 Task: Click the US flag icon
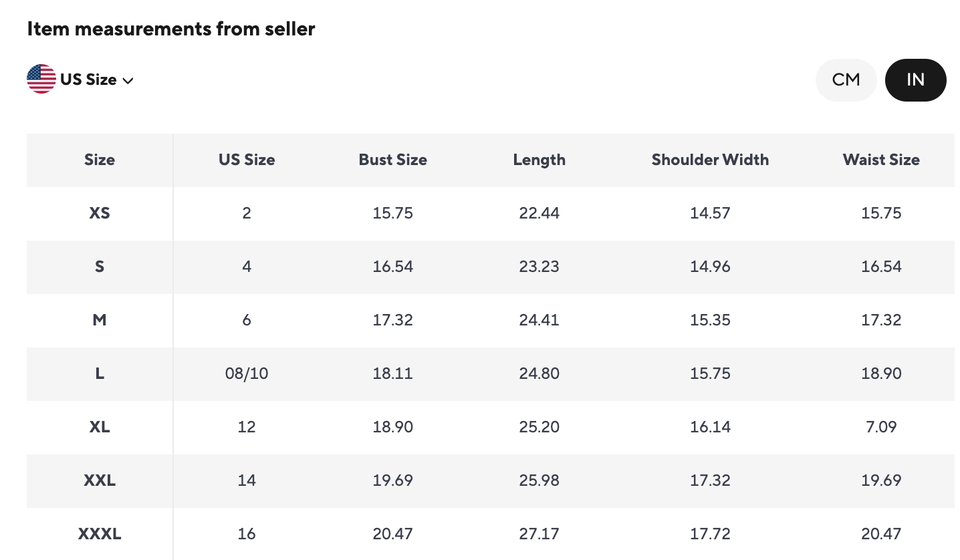coord(41,80)
